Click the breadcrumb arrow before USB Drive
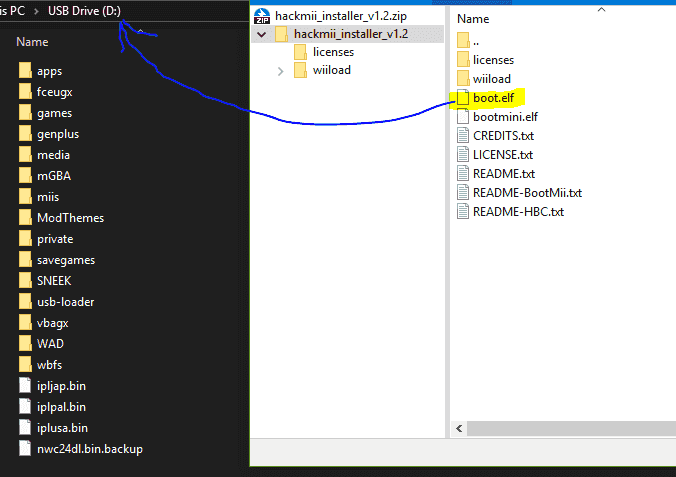676x477 pixels. (36, 11)
